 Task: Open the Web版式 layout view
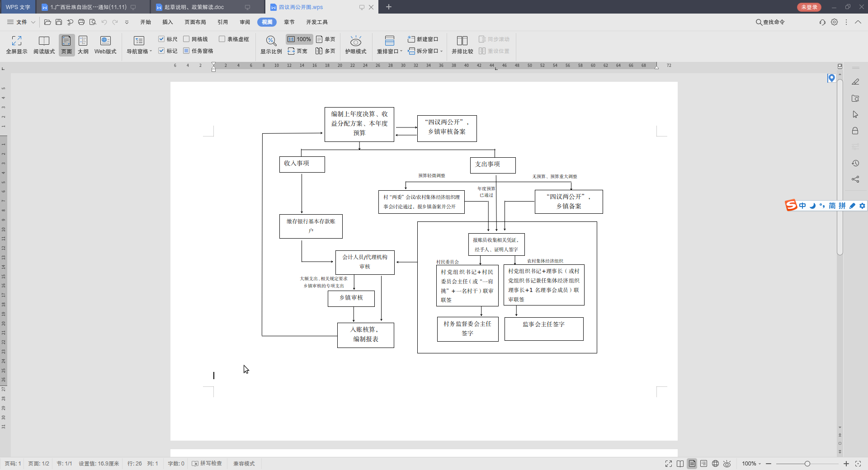(x=105, y=41)
